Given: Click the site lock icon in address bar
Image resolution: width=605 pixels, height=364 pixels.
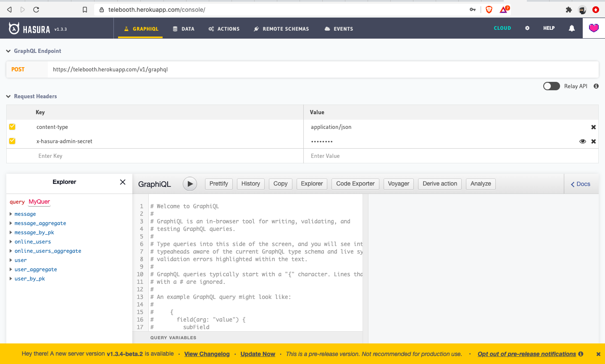Looking at the screenshot, I should (101, 10).
